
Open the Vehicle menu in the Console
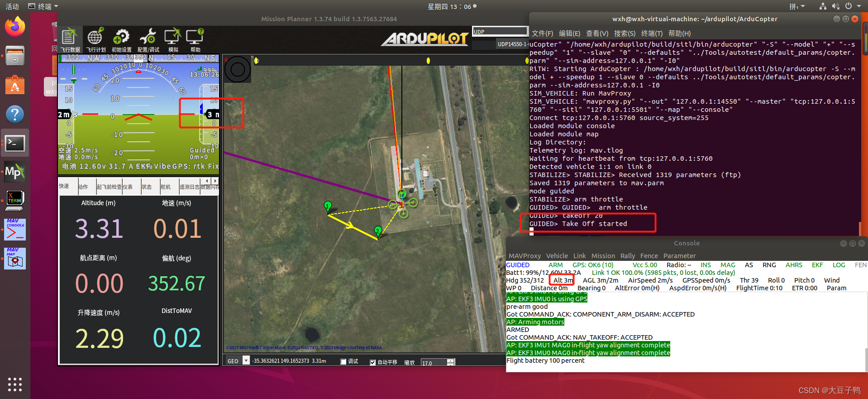(x=557, y=256)
